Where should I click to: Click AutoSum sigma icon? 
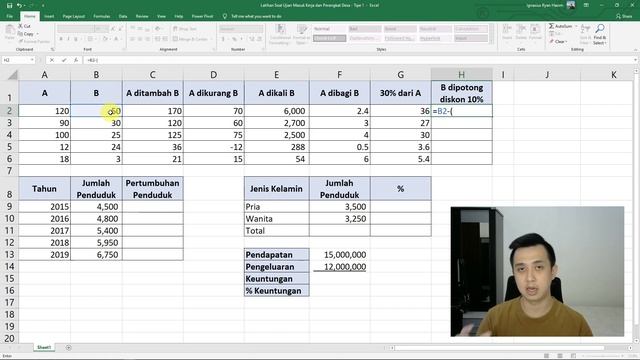coord(551,26)
